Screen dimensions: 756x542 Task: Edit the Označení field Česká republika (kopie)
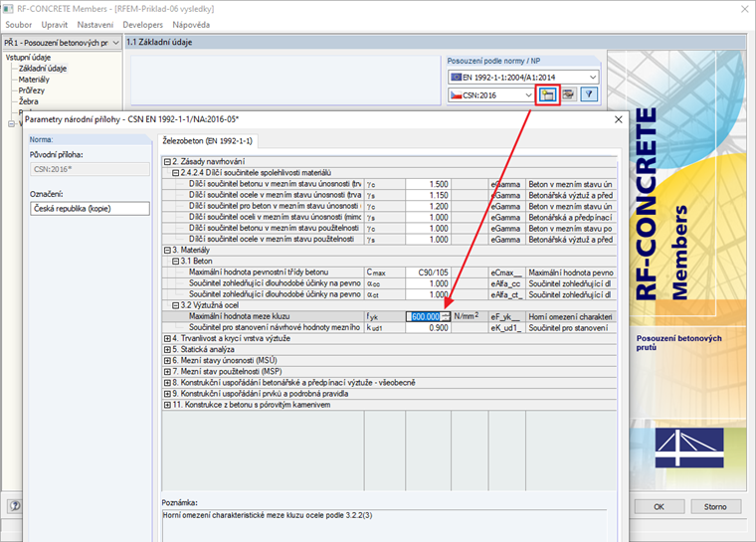click(90, 208)
